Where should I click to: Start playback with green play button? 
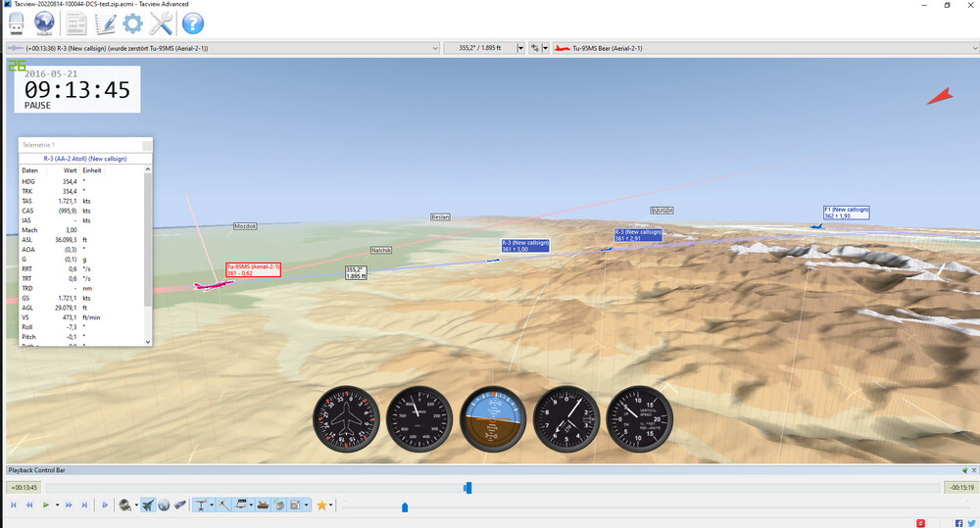[x=46, y=504]
